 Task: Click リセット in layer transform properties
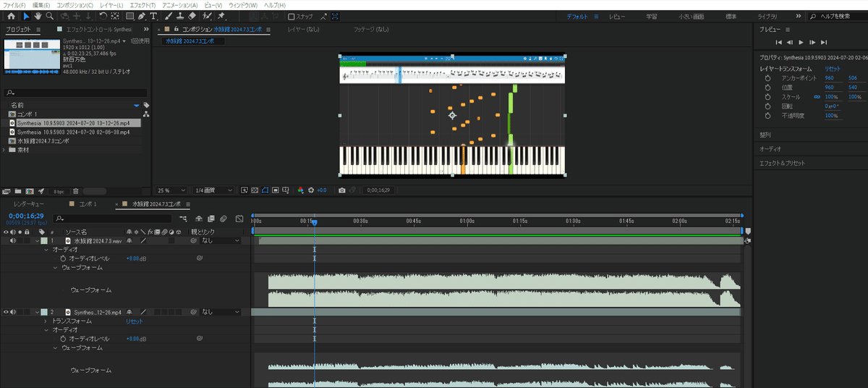pyautogui.click(x=833, y=68)
